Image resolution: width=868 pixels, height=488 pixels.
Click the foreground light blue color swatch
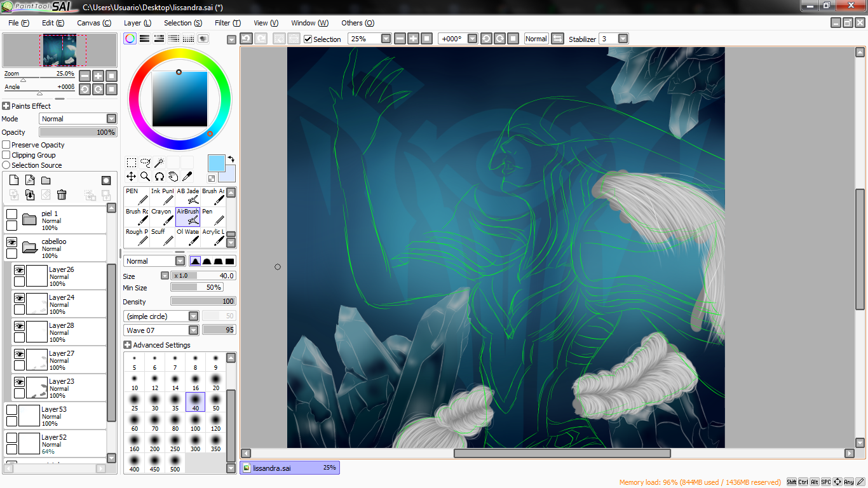(x=217, y=163)
